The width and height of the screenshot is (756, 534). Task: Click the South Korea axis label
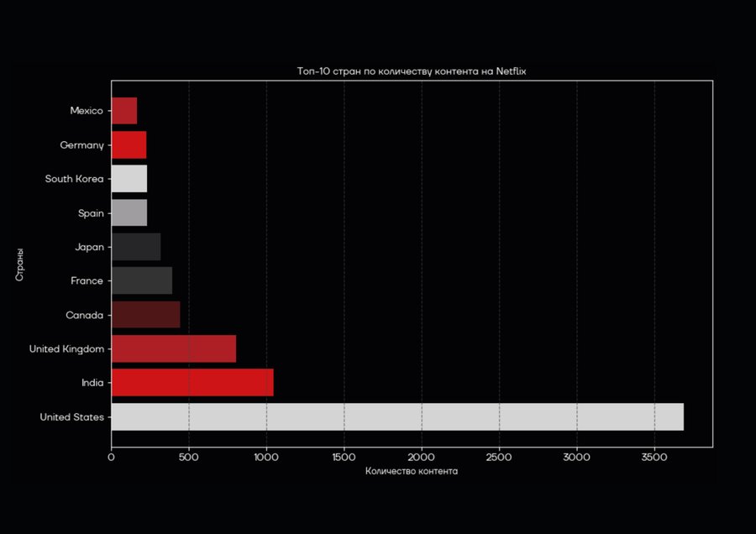coord(74,179)
